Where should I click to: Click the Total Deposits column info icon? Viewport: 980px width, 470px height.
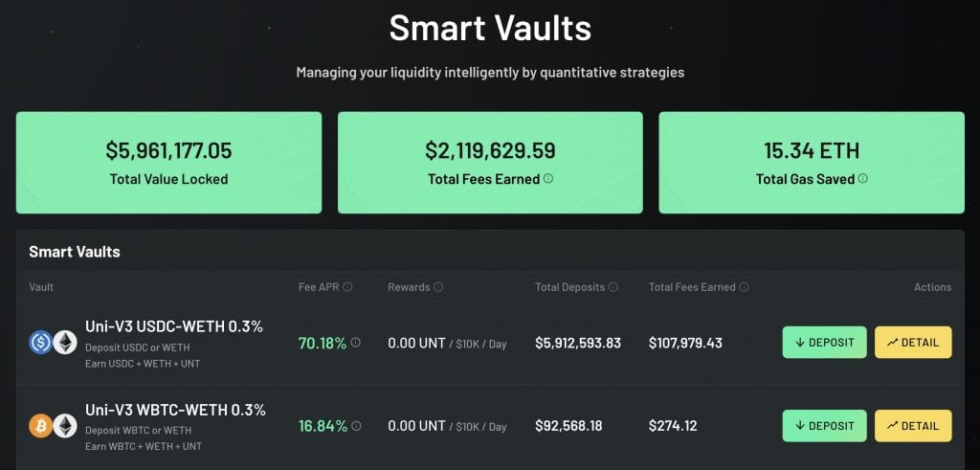click(x=613, y=287)
